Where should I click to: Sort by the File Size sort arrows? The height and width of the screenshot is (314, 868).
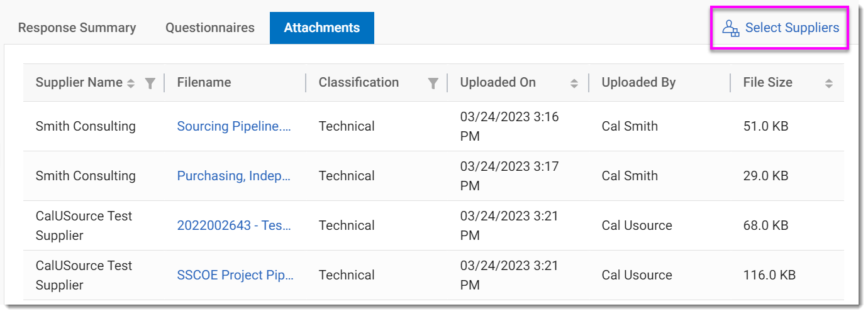pos(828,83)
